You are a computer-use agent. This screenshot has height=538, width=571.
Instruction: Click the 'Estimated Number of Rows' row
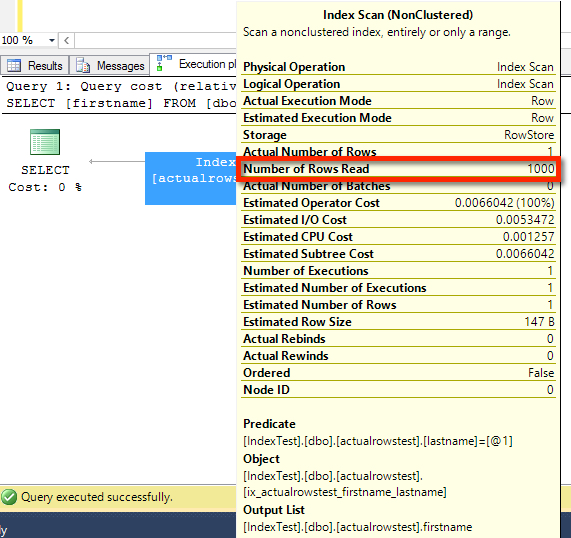pyautogui.click(x=398, y=305)
